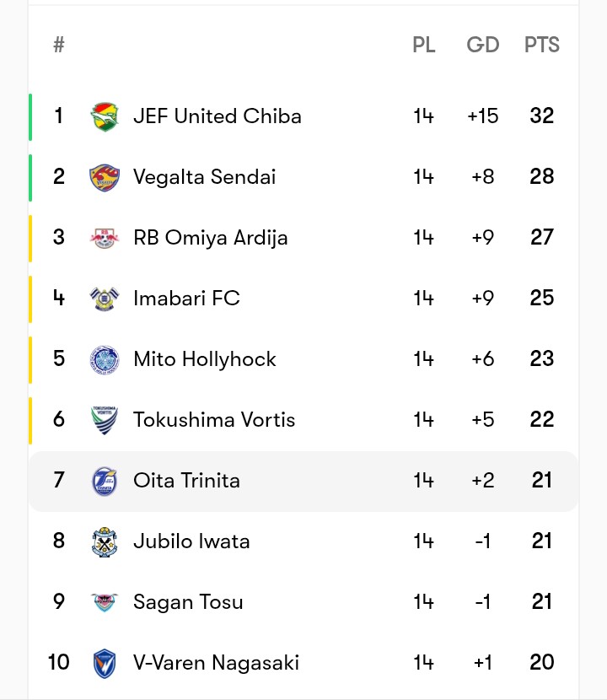The image size is (607, 700).
Task: Select the highlighted Oita Trinita row
Action: 303,482
